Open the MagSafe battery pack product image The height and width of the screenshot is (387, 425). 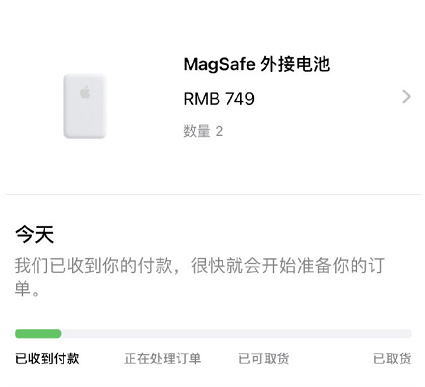tap(85, 106)
